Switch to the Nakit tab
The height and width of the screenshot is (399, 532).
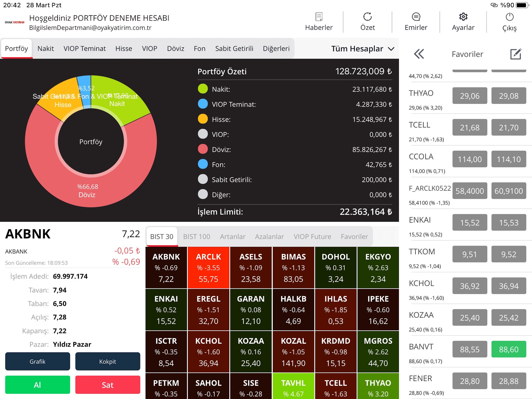(x=45, y=49)
